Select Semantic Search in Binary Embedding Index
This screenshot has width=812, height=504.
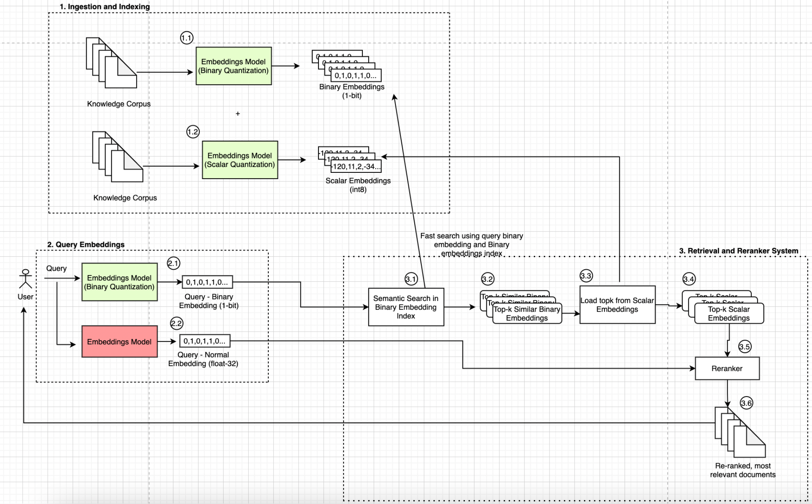406,307
